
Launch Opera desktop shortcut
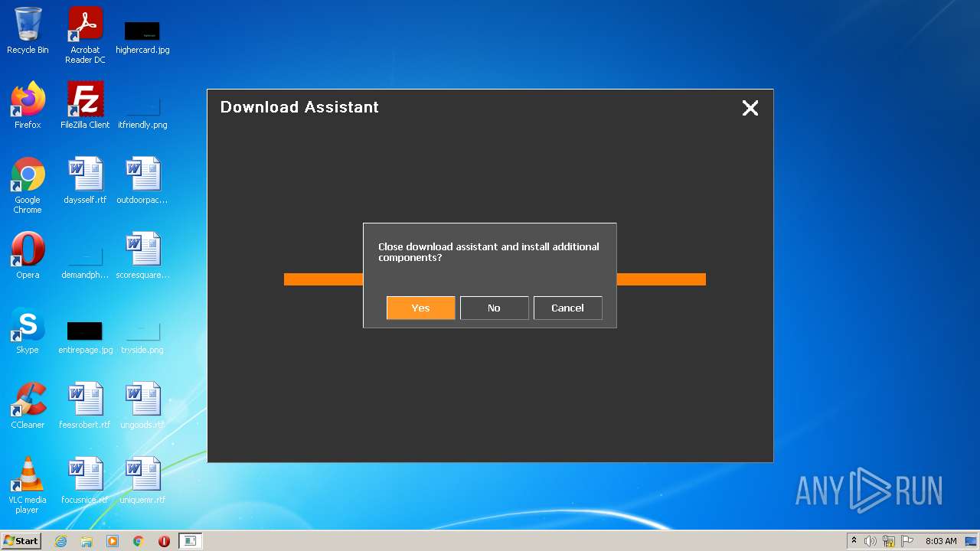(28, 256)
